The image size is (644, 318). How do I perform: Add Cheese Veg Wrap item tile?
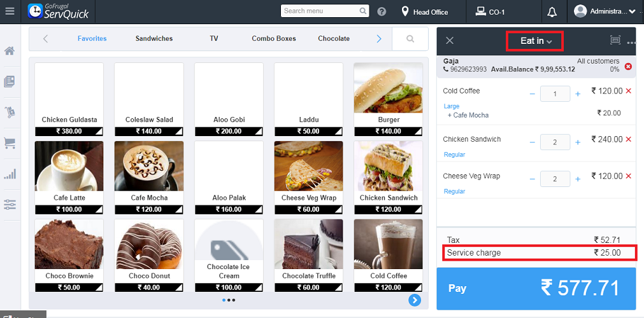[x=308, y=177]
